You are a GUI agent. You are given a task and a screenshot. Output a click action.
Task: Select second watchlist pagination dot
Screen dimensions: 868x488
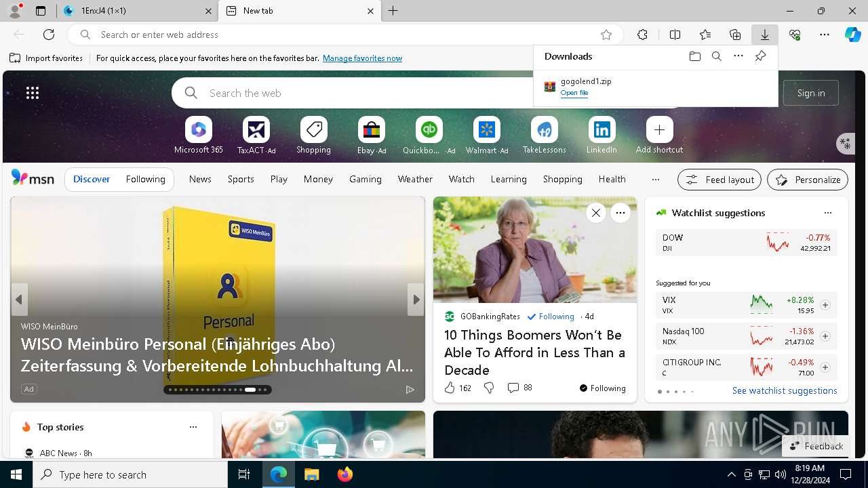pos(668,392)
